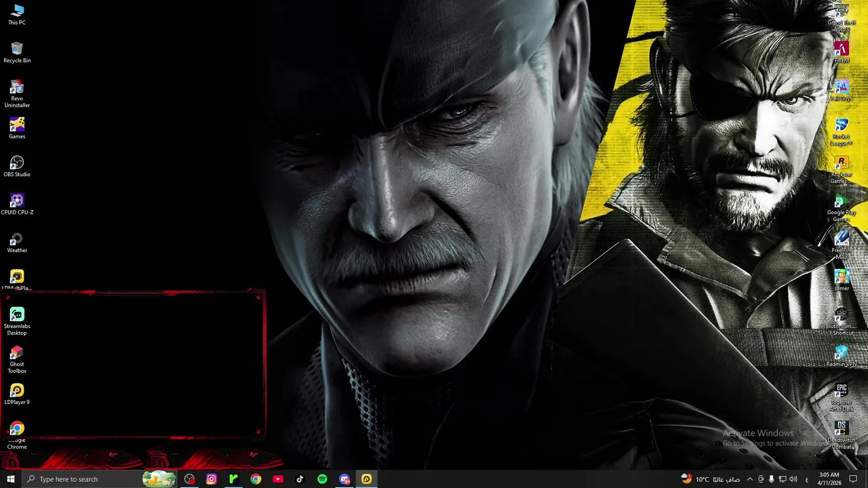Open Google Chrome desktop shortcut
Image resolution: width=868 pixels, height=488 pixels.
[17, 436]
